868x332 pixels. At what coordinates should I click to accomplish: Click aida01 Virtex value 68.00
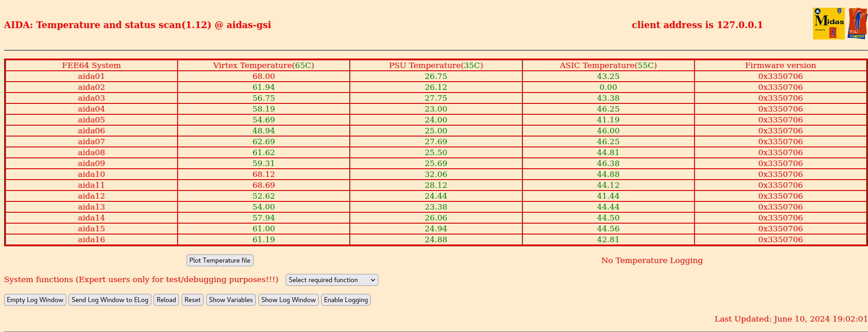click(263, 76)
